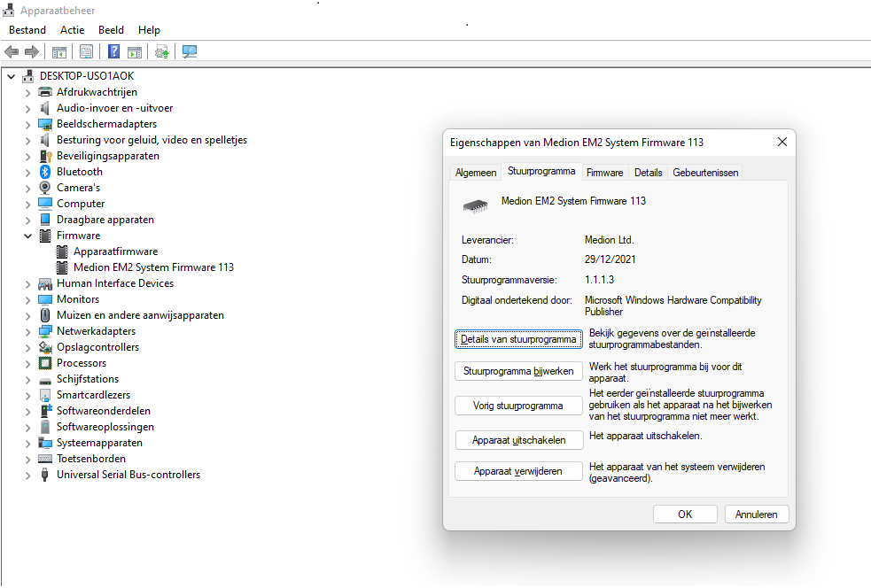Select the Medion EM2 System Firmware 113 device

[153, 267]
